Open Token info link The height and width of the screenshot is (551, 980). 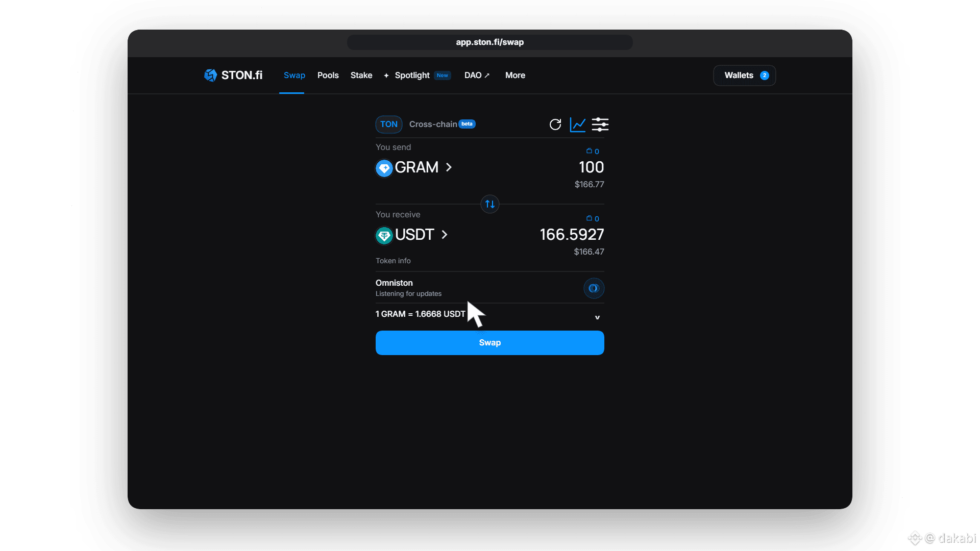(393, 261)
